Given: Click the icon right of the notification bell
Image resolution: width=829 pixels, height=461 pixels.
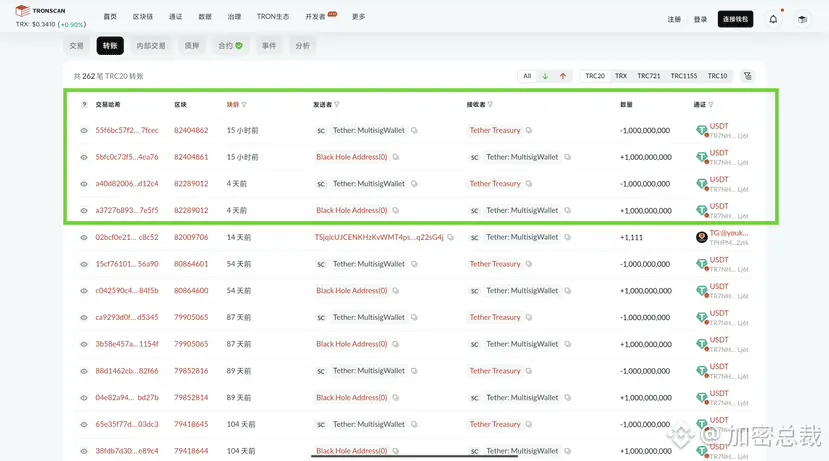Looking at the screenshot, I should [802, 20].
